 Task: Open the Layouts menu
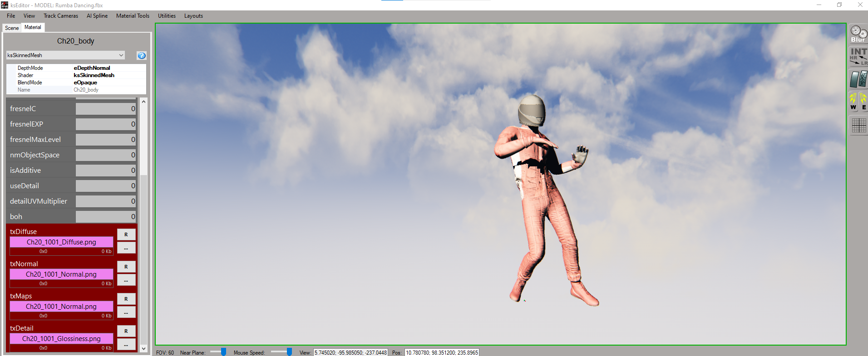pyautogui.click(x=193, y=16)
